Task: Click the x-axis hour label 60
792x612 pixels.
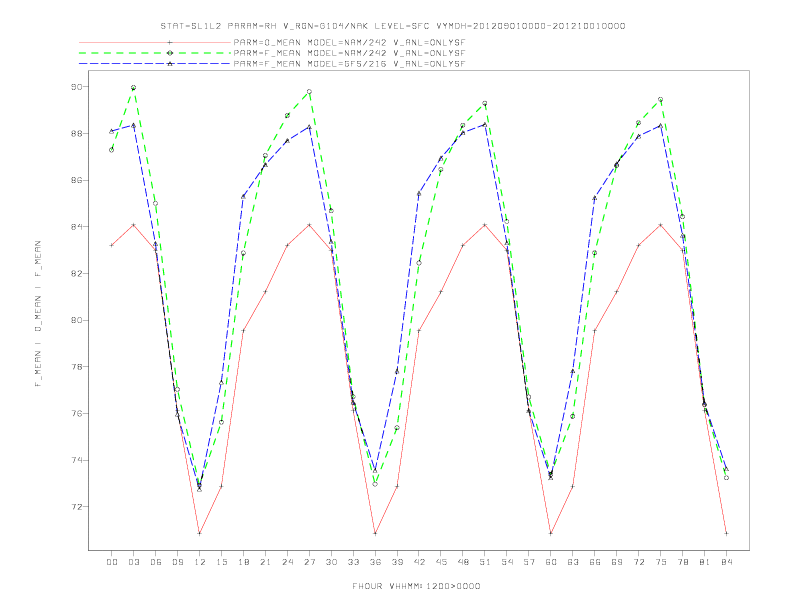Action: [x=551, y=562]
